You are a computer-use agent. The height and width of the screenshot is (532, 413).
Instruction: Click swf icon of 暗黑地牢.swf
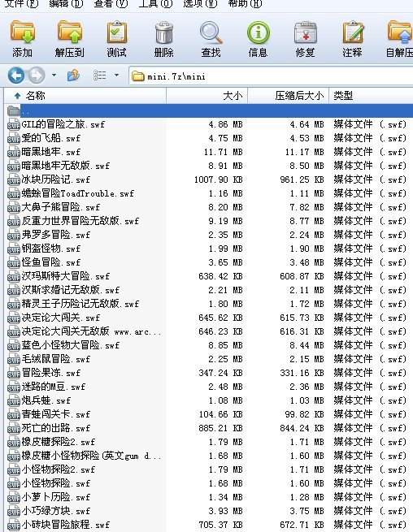(x=14, y=152)
